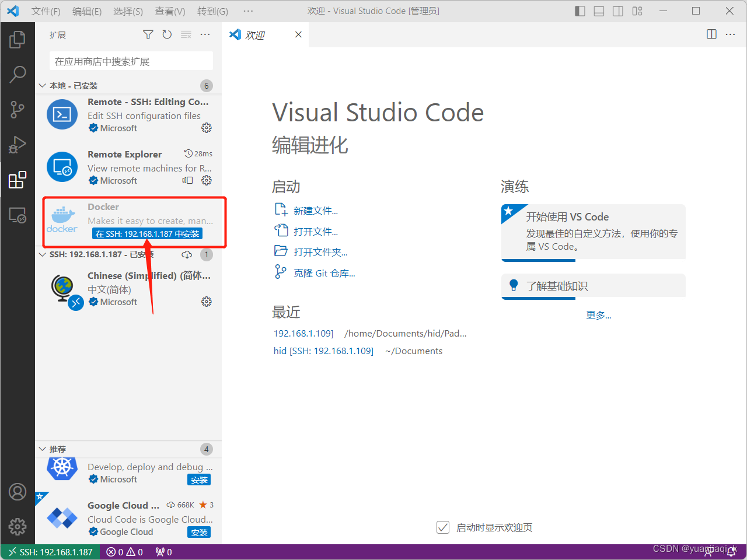Open recent 192.168.1.109] entry

point(303,333)
